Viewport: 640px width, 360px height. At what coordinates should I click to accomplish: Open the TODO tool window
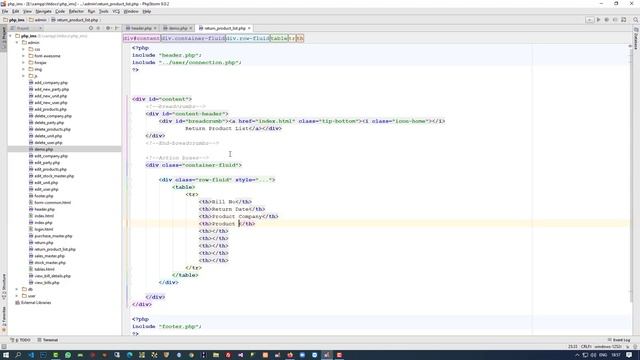click(20, 340)
